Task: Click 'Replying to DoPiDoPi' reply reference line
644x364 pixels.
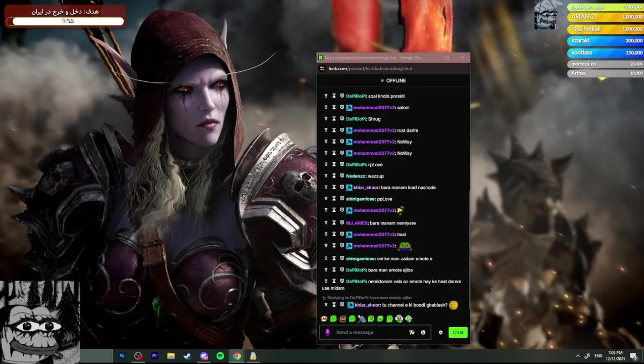Action: pos(367,298)
